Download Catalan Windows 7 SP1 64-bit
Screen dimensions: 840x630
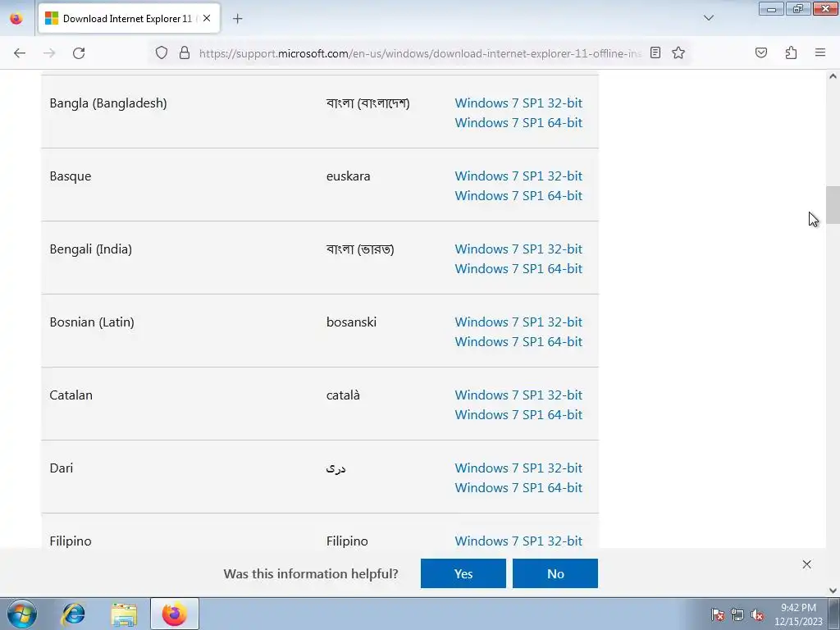518,414
